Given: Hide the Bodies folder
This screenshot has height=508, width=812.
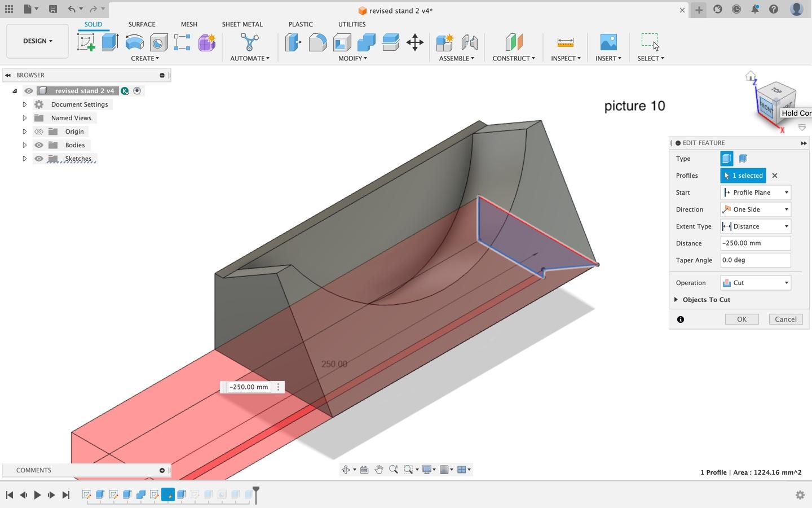Looking at the screenshot, I should point(39,145).
